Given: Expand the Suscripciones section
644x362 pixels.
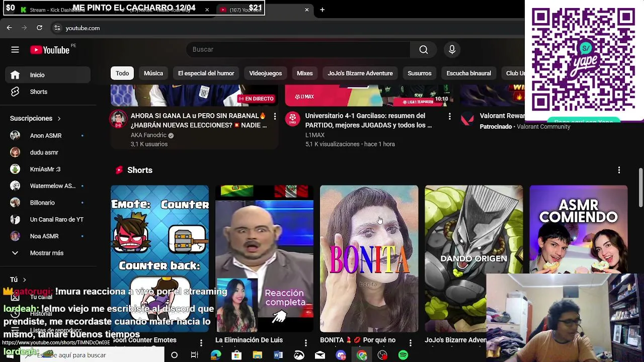Looking at the screenshot, I should pyautogui.click(x=35, y=119).
